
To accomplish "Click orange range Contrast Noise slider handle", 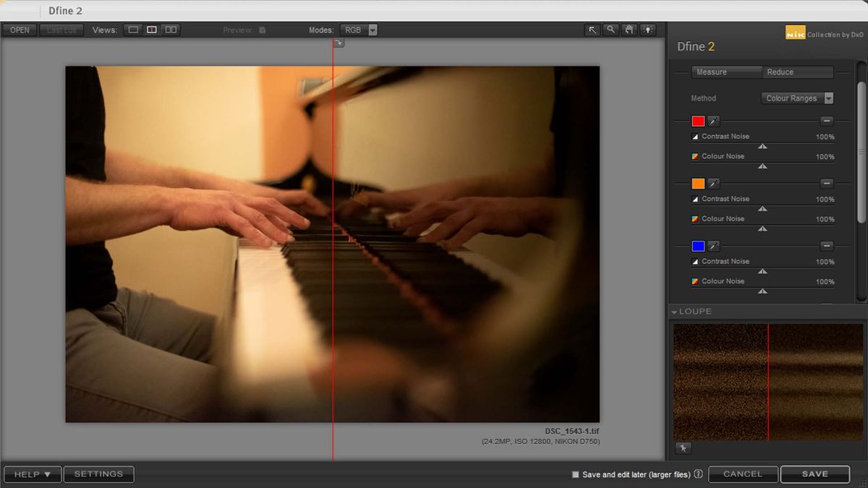I will (x=762, y=209).
